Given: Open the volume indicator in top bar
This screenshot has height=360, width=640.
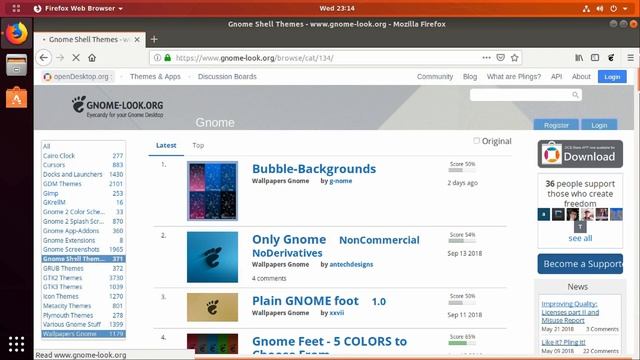Looking at the screenshot, I should (600, 9).
